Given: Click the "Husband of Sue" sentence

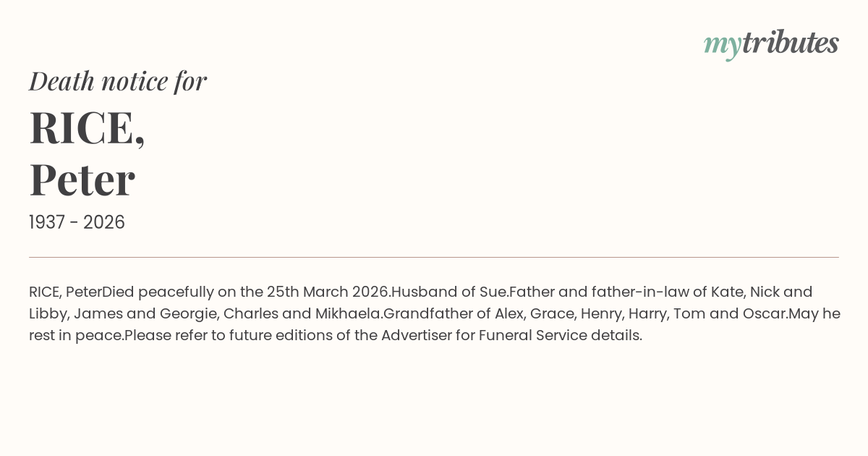Looking at the screenshot, I should pos(449,292).
